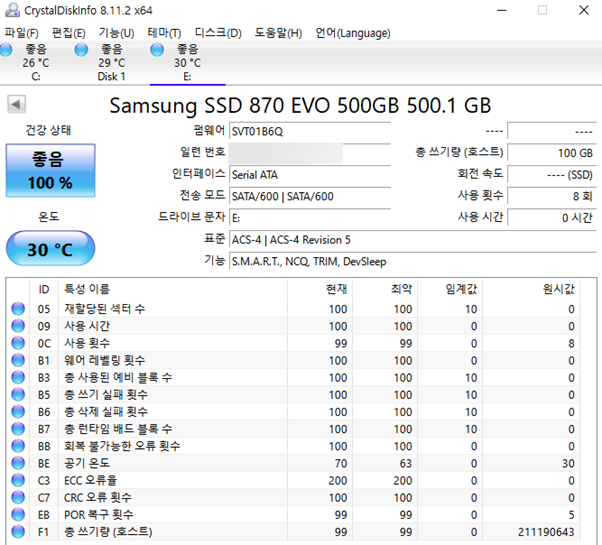Viewport: 602px width, 545px height.
Task: Open the 도움말(H) menu
Action: [x=278, y=33]
